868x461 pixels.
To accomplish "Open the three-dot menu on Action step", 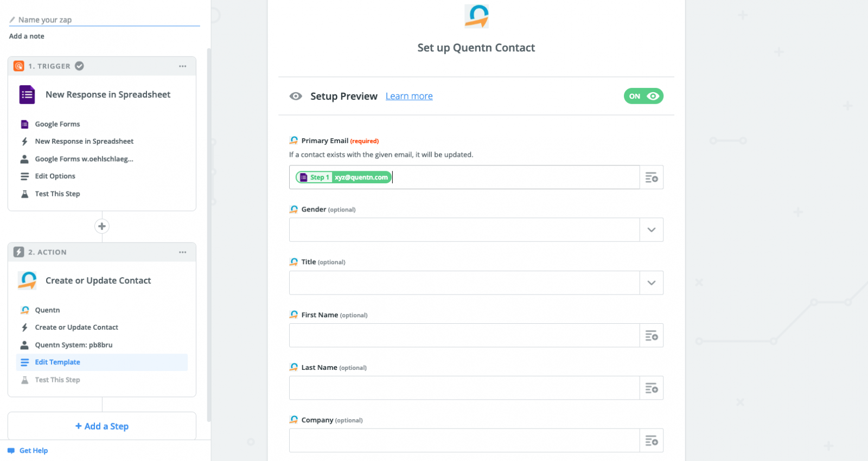I will 183,252.
